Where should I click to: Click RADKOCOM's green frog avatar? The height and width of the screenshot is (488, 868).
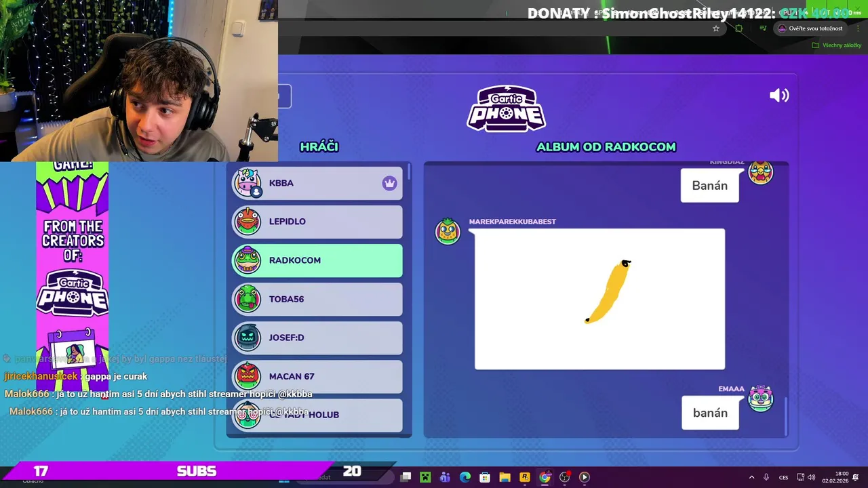(247, 260)
